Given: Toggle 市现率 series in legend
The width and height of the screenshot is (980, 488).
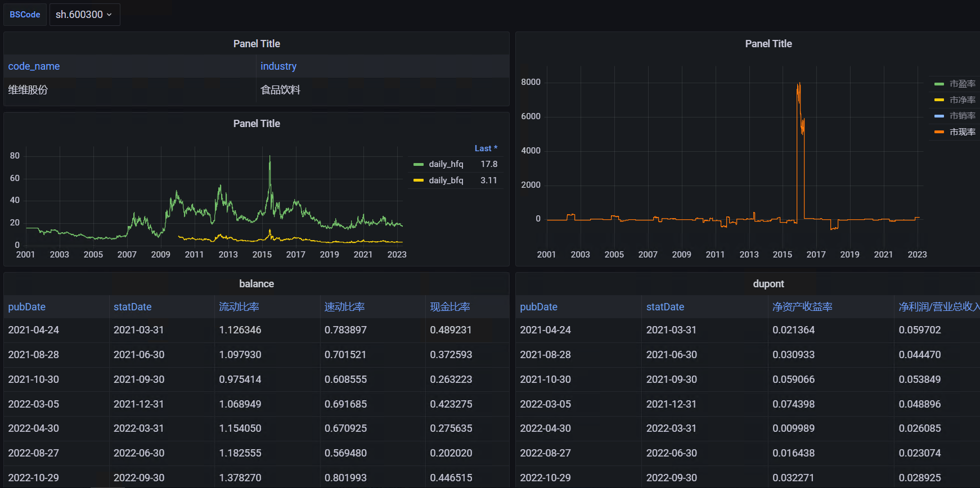Looking at the screenshot, I should click(963, 132).
